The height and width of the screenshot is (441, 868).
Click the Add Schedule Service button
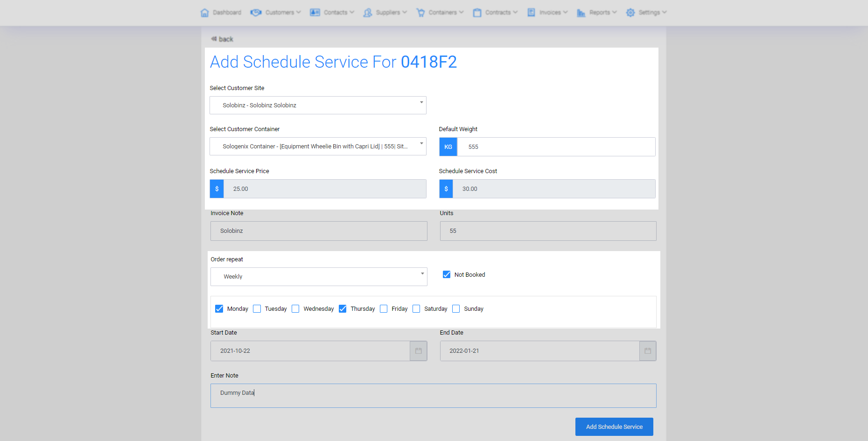(614, 427)
